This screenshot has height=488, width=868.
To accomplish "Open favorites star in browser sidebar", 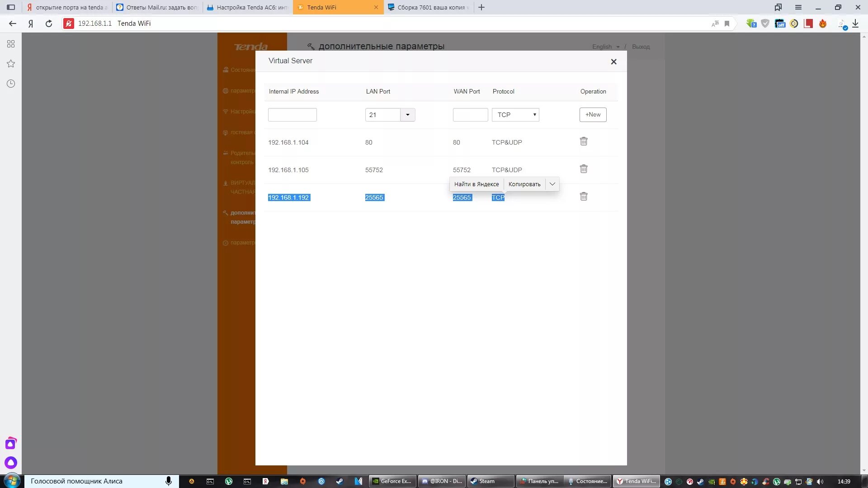I will 11,64.
